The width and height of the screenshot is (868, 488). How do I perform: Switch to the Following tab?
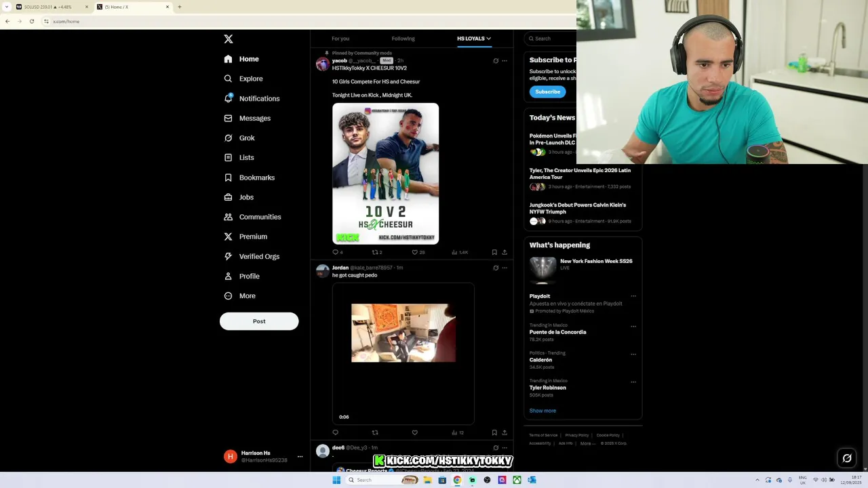tap(403, 39)
